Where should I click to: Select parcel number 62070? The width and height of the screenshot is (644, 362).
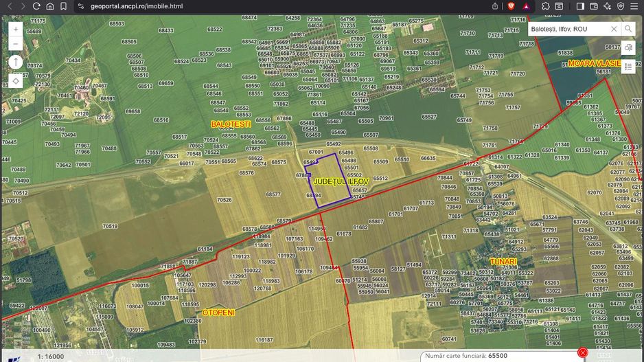595,192
